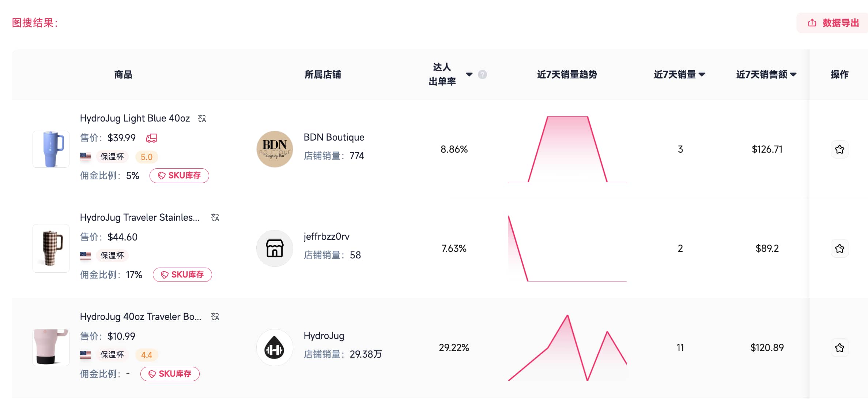Star the HydroJug Traveler Stainless row
The width and height of the screenshot is (868, 399).
point(840,248)
